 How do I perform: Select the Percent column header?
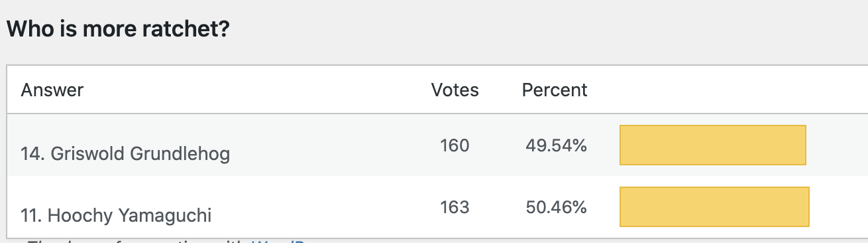[x=555, y=90]
